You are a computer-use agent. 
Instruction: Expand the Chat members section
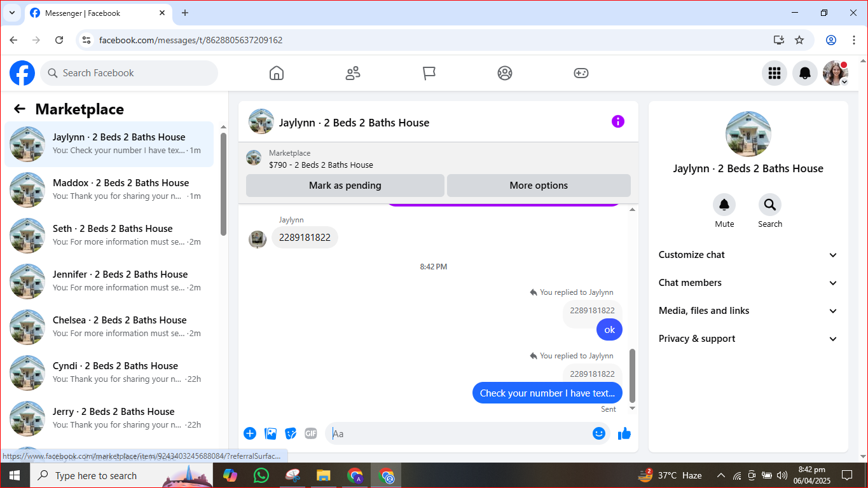(748, 283)
